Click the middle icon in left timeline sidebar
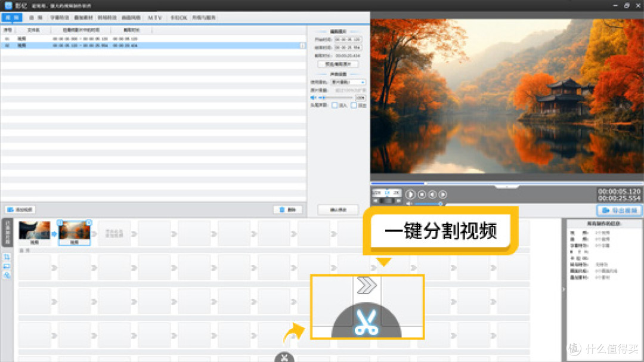 [x=7, y=266]
